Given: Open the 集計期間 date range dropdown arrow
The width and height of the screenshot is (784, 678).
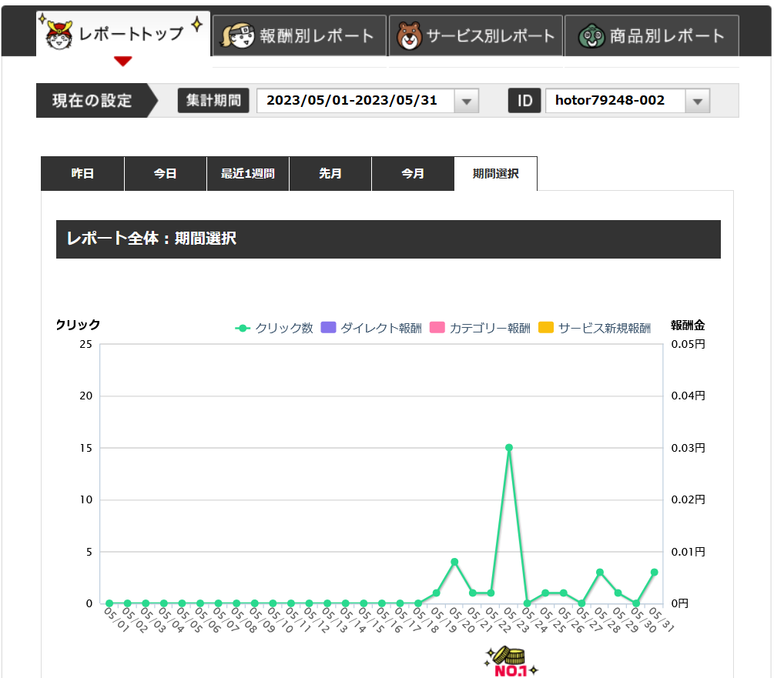Looking at the screenshot, I should 466,101.
